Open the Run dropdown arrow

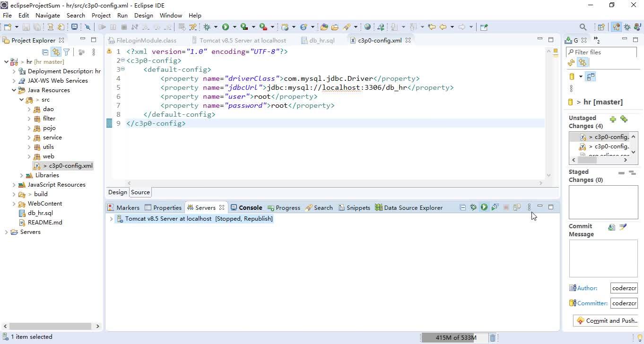pos(235,27)
